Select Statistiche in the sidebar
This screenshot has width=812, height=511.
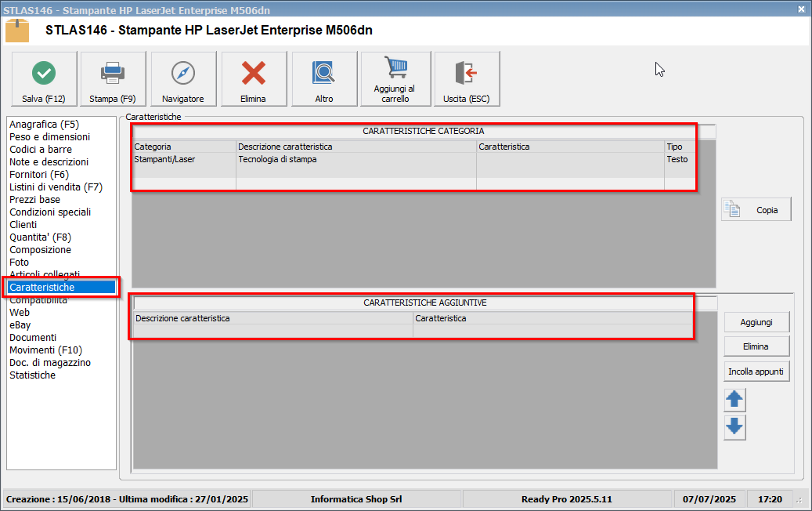(32, 375)
